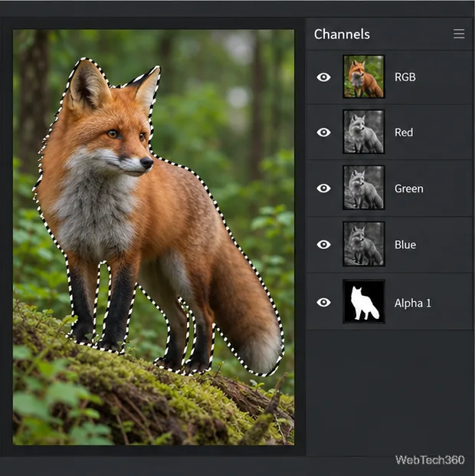Image resolution: width=475 pixels, height=476 pixels.
Task: Select the RGB channel thumbnail
Action: [x=364, y=77]
